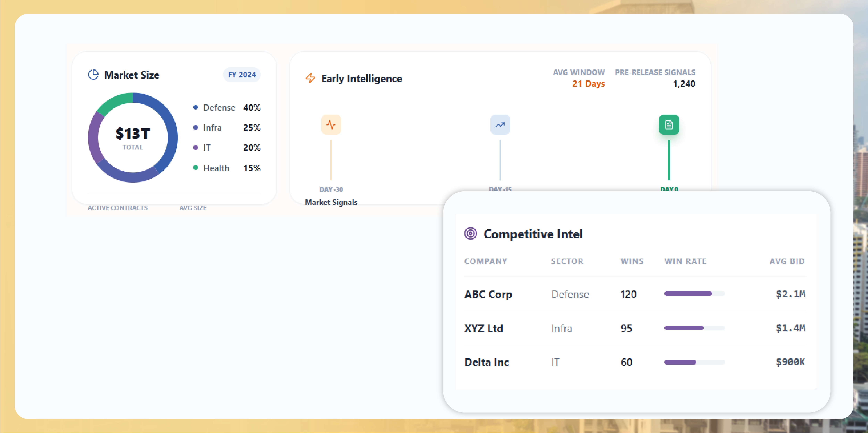Viewport: 868px width, 433px height.
Task: Click the Competitive Intel target icon
Action: pyautogui.click(x=470, y=234)
